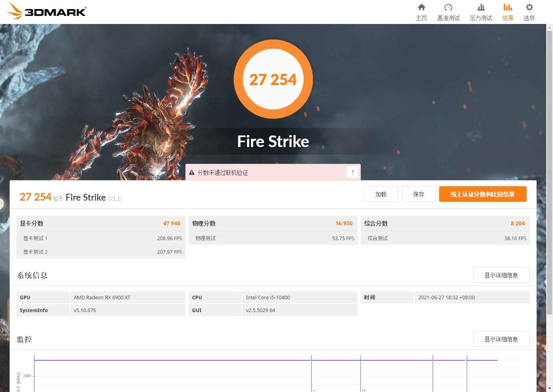Switch to the 结果 tab label
This screenshot has height=392, width=553.
508,18
